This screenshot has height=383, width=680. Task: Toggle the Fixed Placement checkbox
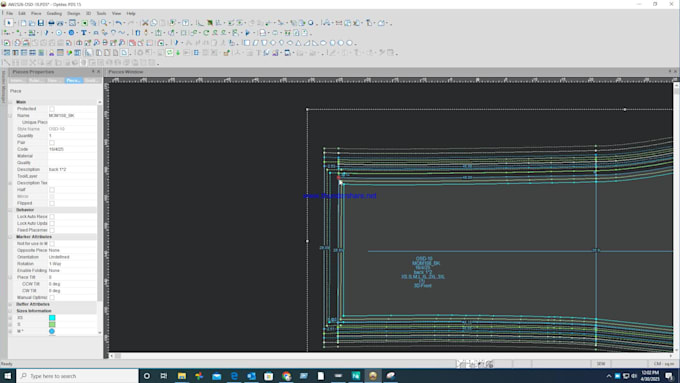tap(52, 230)
